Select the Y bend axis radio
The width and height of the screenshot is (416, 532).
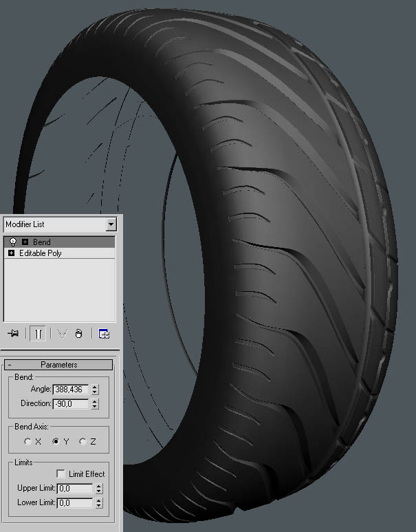point(56,441)
